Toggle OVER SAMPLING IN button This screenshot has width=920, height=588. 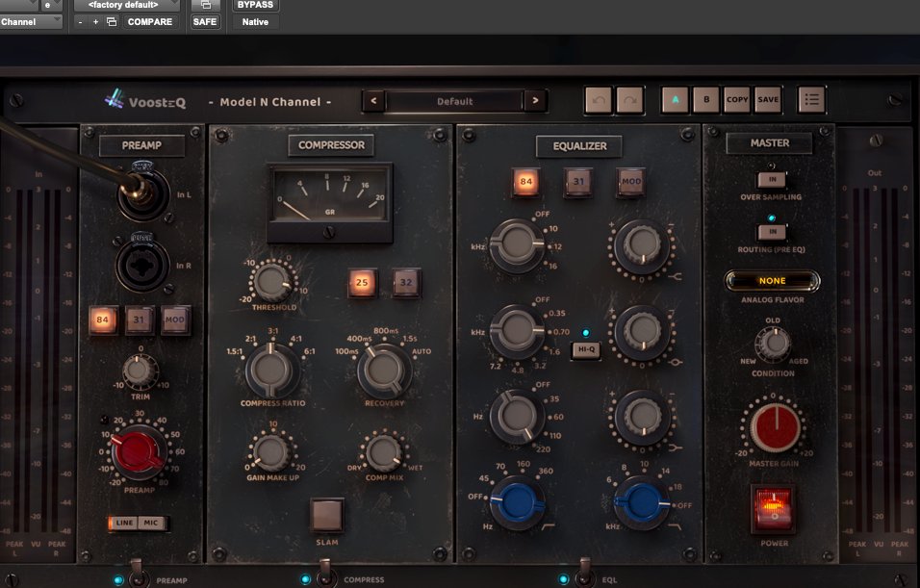772,179
